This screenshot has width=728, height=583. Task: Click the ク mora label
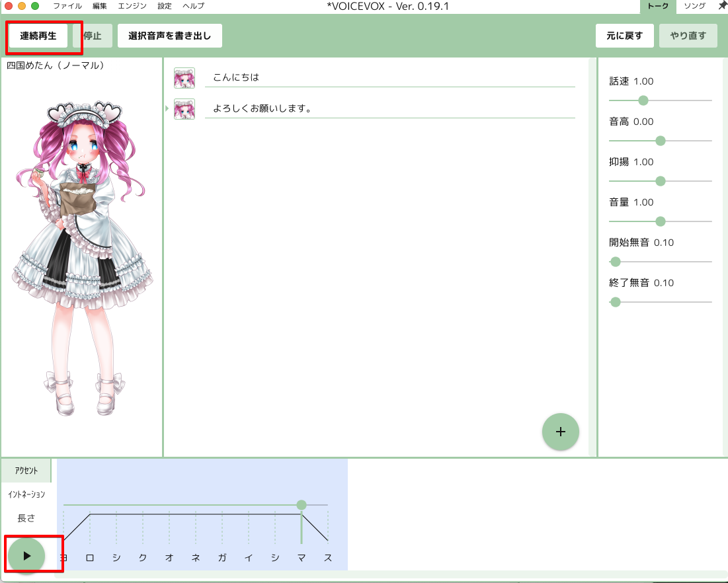(143, 558)
